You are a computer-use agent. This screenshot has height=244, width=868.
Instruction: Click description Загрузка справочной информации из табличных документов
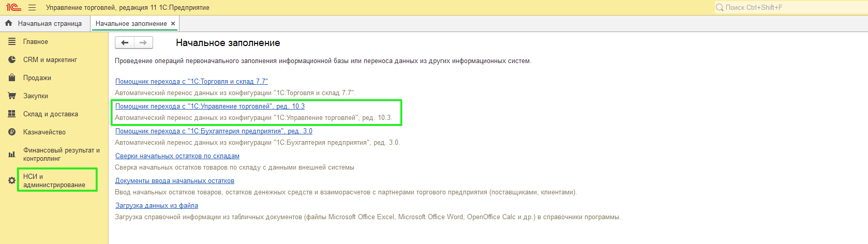point(368,217)
